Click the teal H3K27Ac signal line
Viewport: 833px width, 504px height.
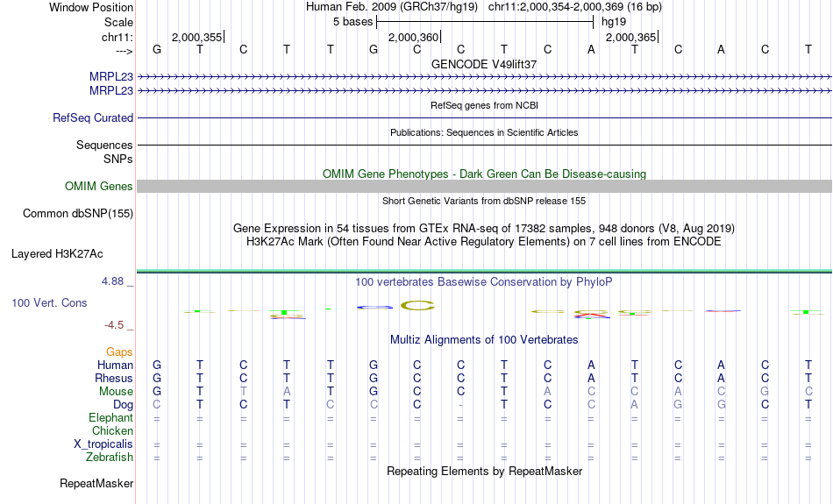point(485,271)
